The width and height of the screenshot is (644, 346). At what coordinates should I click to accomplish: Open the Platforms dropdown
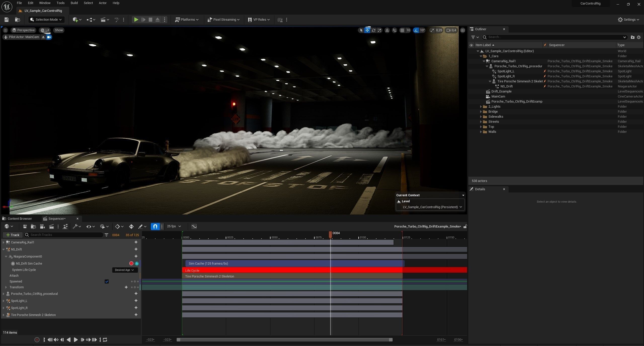[187, 20]
